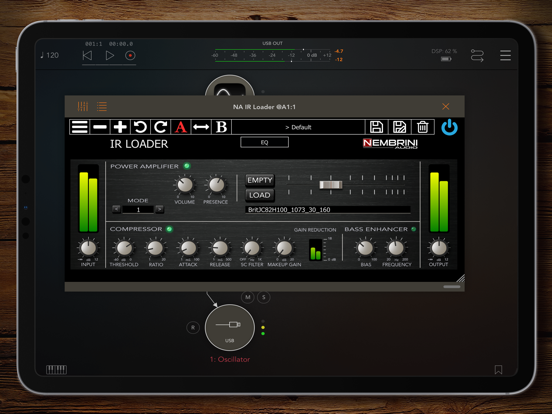Click the EMPTY IR button
Screen dimensions: 552x414
(x=260, y=180)
